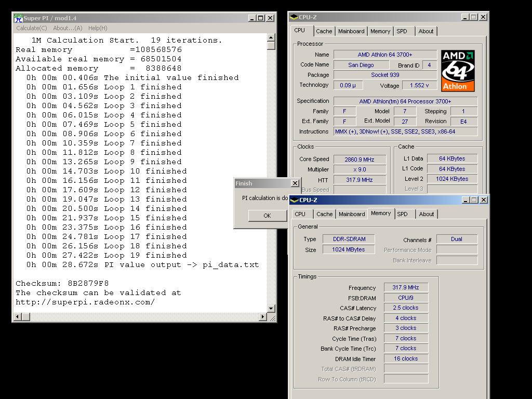The width and height of the screenshot is (532, 399).
Task: Click the Super PI title bar icon
Action: [18, 18]
